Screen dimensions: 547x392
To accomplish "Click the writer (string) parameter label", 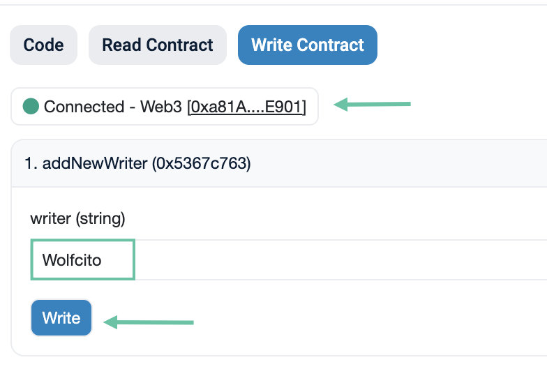I will pos(77,219).
